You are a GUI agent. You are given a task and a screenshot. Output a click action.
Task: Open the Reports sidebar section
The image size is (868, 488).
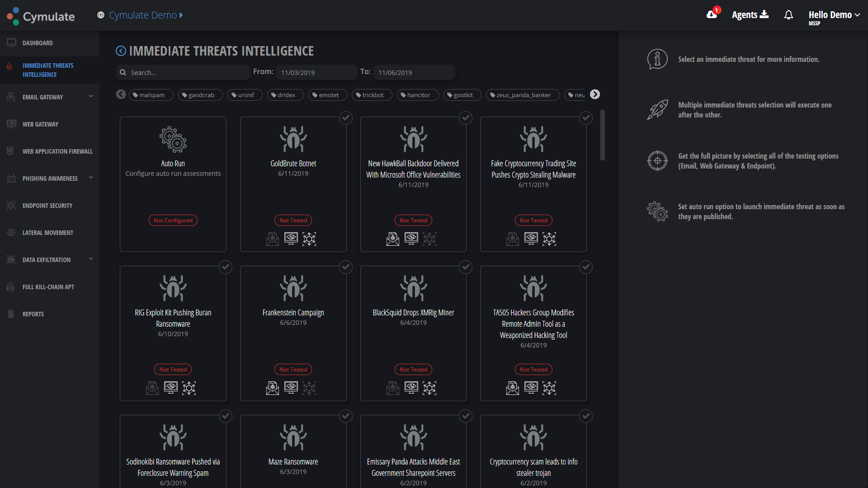[x=33, y=314]
